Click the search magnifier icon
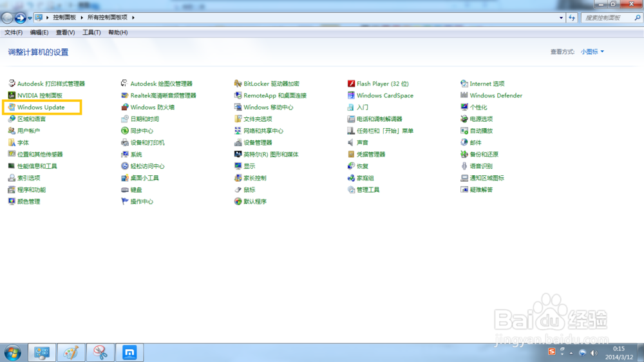The image size is (644, 362). click(638, 17)
